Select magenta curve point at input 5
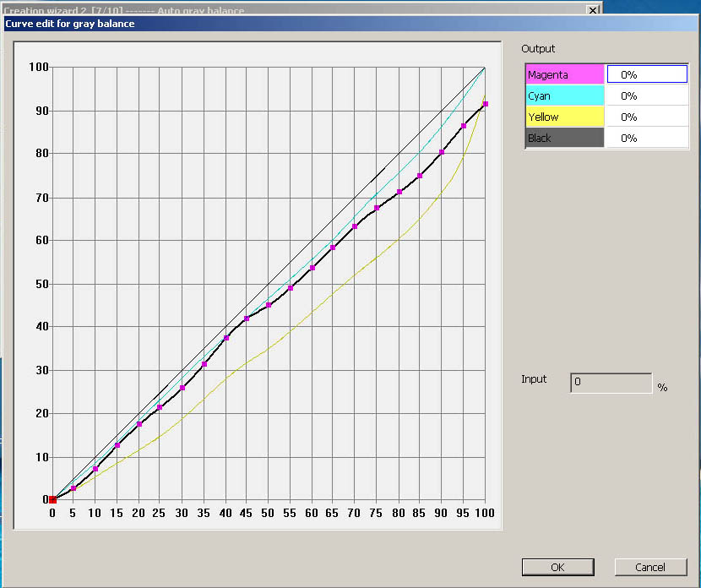 point(73,488)
